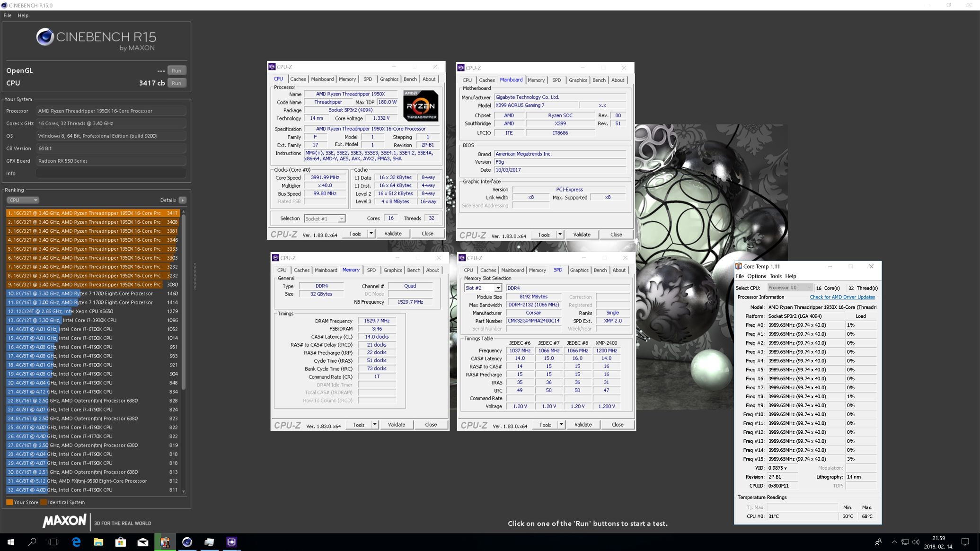This screenshot has width=980, height=551.
Task: Open the Cinebench Help menu
Action: (23, 15)
